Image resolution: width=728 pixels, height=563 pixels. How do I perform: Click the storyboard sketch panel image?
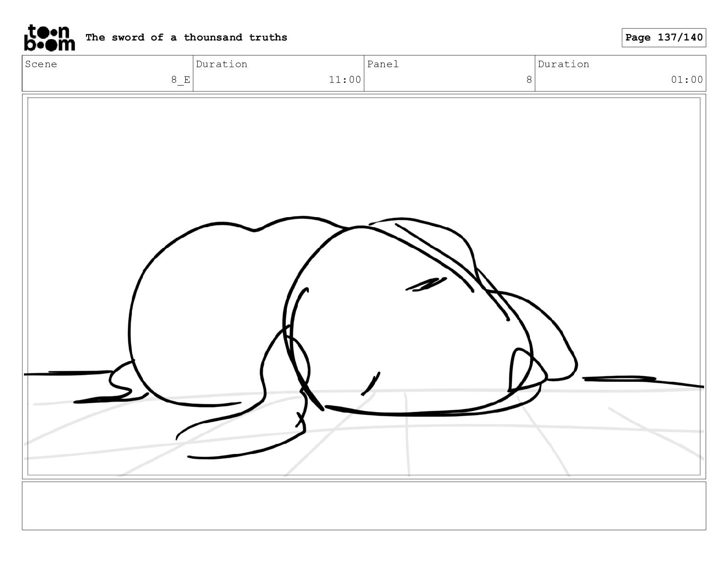pos(364,287)
